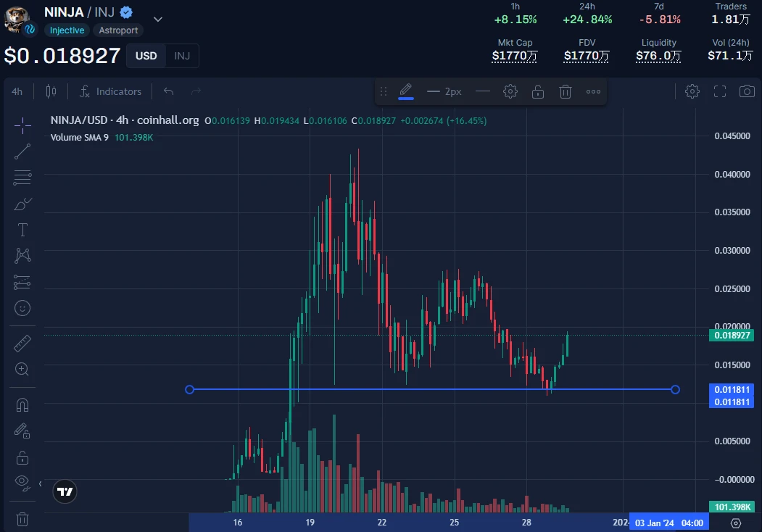Lock all drawing tools
The image size is (762, 532).
coord(22,457)
